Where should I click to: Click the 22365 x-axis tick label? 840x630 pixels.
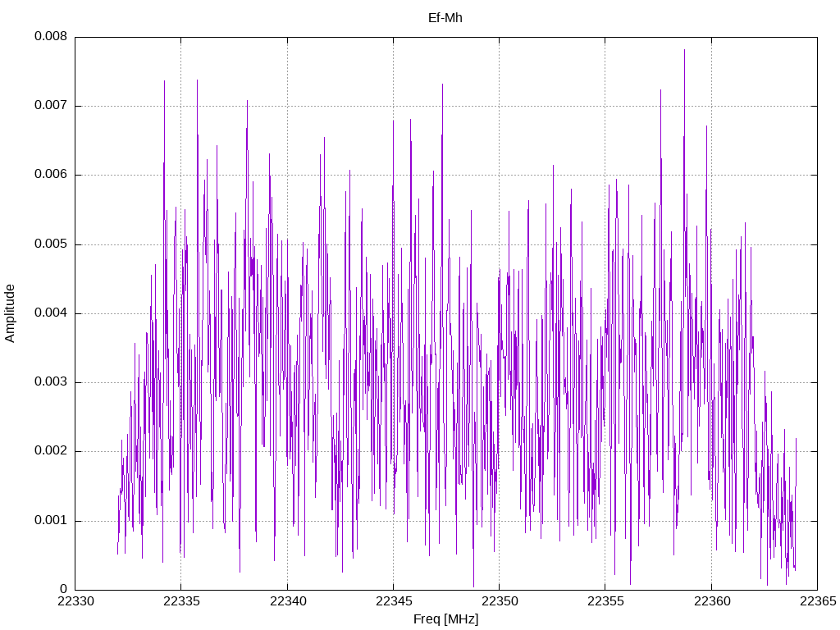(x=818, y=601)
